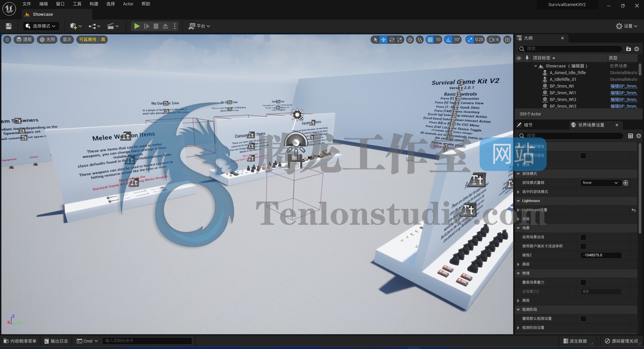Image resolution: width=644 pixels, height=349 pixels.
Task: Save the current level with the floppy icon
Action: (x=9, y=26)
